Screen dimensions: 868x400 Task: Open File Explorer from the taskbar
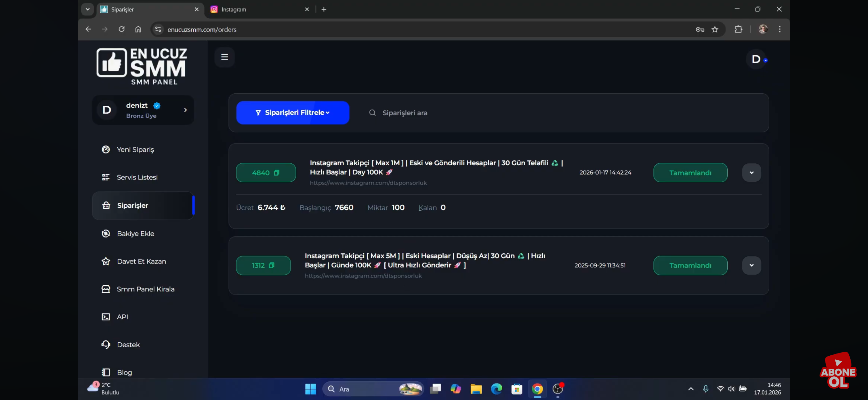coord(476,389)
